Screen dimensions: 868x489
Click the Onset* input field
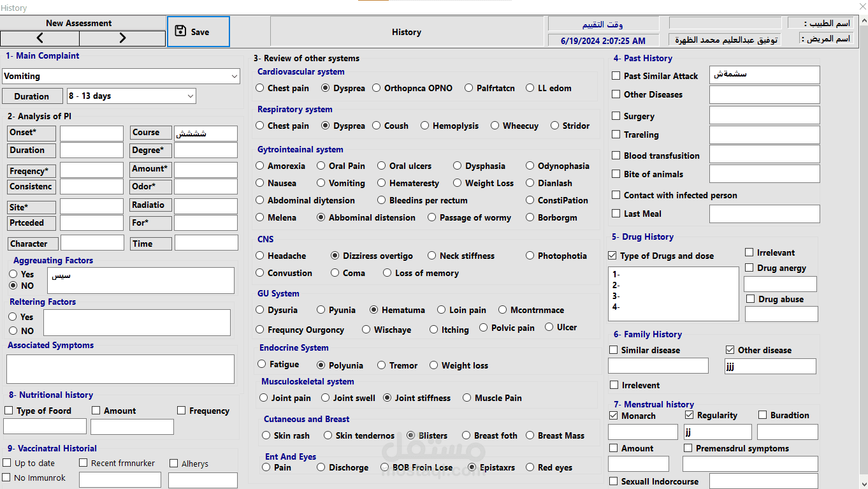tap(92, 133)
